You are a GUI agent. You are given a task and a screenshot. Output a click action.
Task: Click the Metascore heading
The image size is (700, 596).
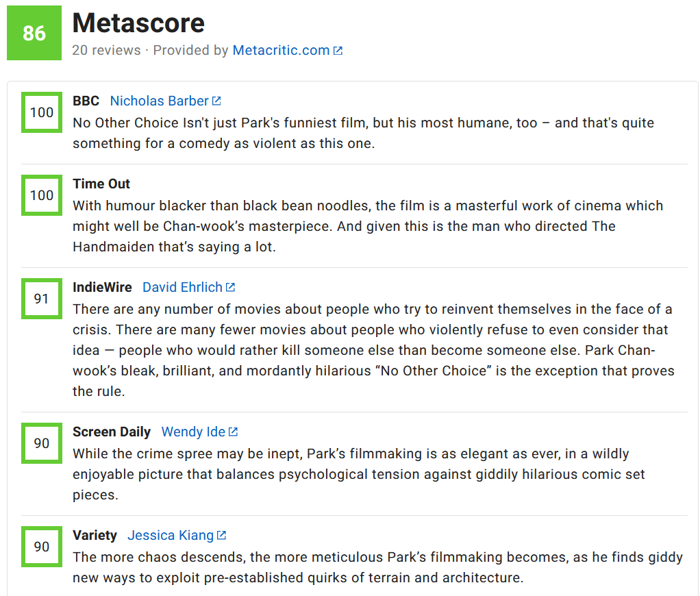tap(138, 23)
